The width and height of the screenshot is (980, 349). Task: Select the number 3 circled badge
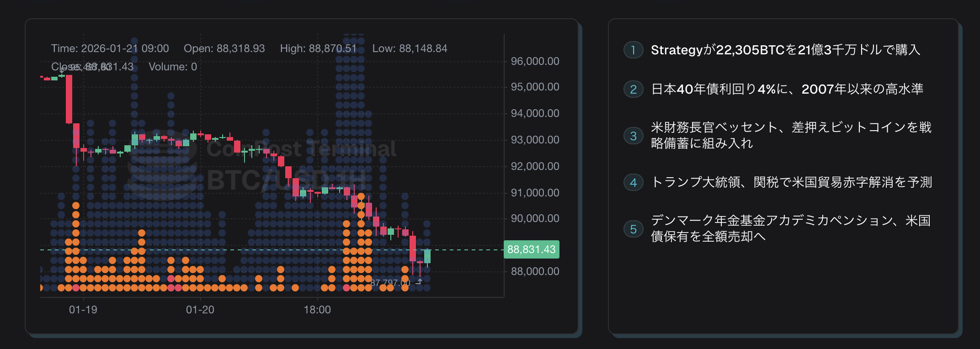[633, 136]
